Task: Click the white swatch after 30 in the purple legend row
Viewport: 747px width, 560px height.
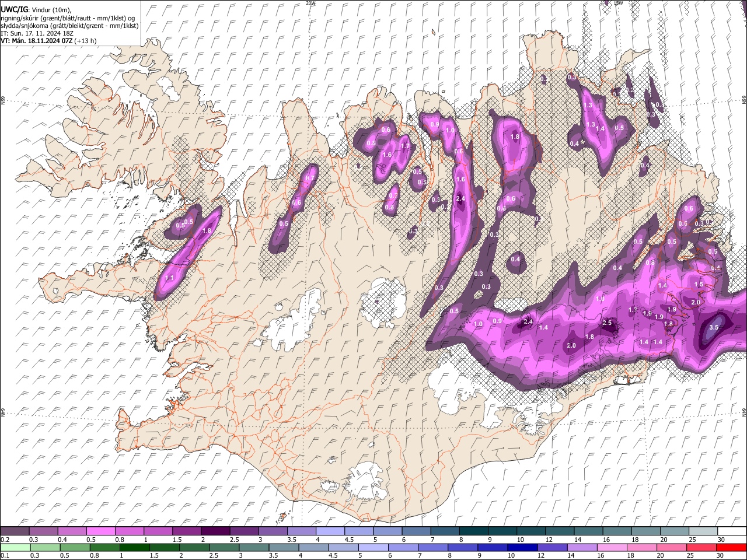Action: tap(732, 531)
